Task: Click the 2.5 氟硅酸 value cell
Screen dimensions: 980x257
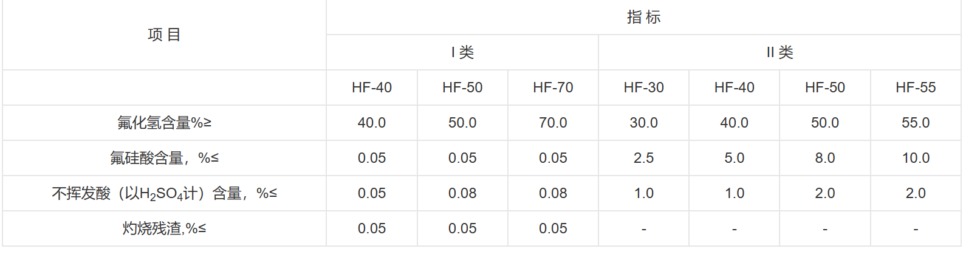Action: [643, 158]
